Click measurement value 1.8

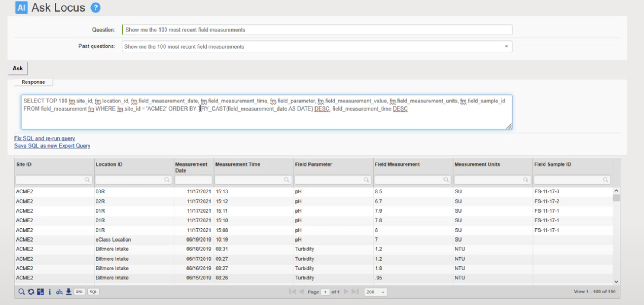pos(378,268)
